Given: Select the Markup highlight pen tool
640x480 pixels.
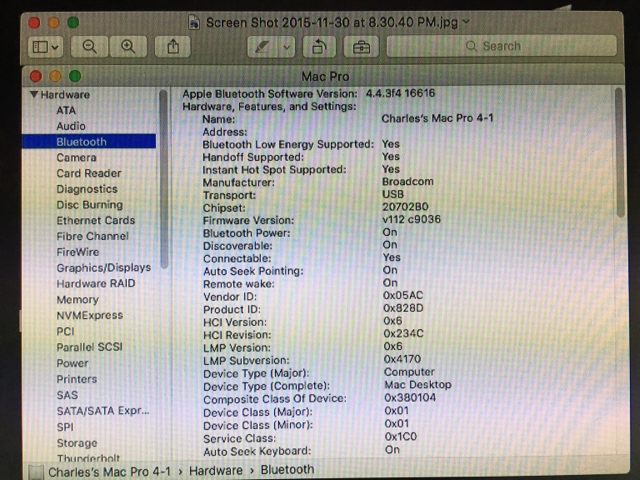Looking at the screenshot, I should coord(263,48).
